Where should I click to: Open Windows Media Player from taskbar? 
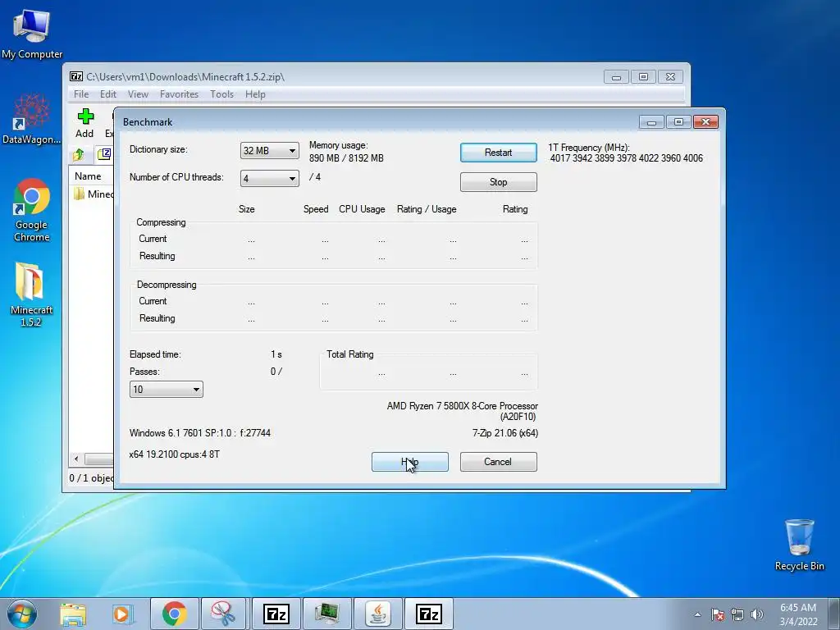(123, 614)
